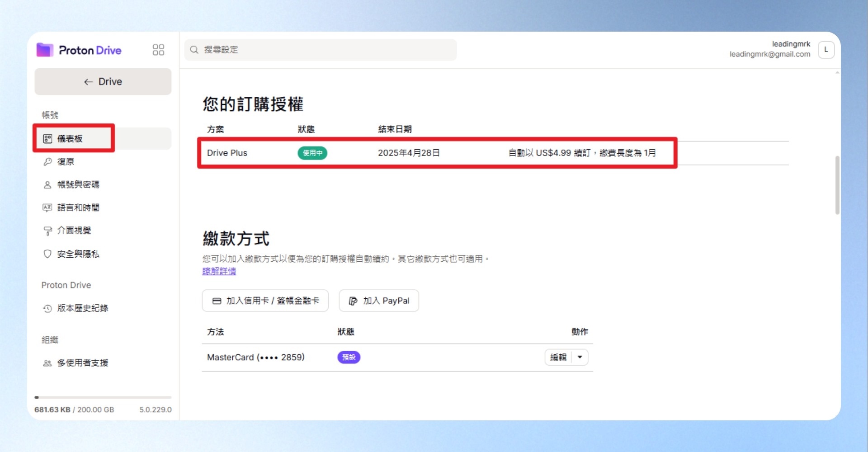Click the language icon beside 語言和時間
Image resolution: width=868 pixels, height=452 pixels.
tap(47, 207)
